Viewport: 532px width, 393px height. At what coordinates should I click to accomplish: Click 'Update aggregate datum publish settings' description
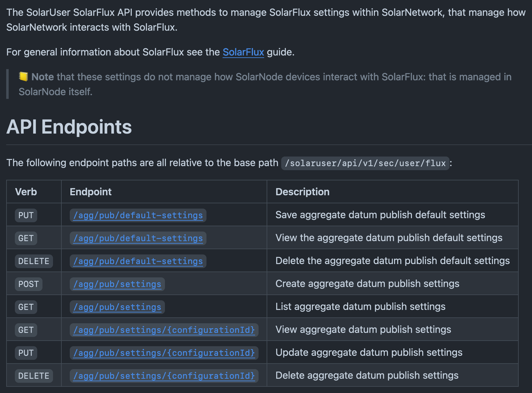pos(369,352)
